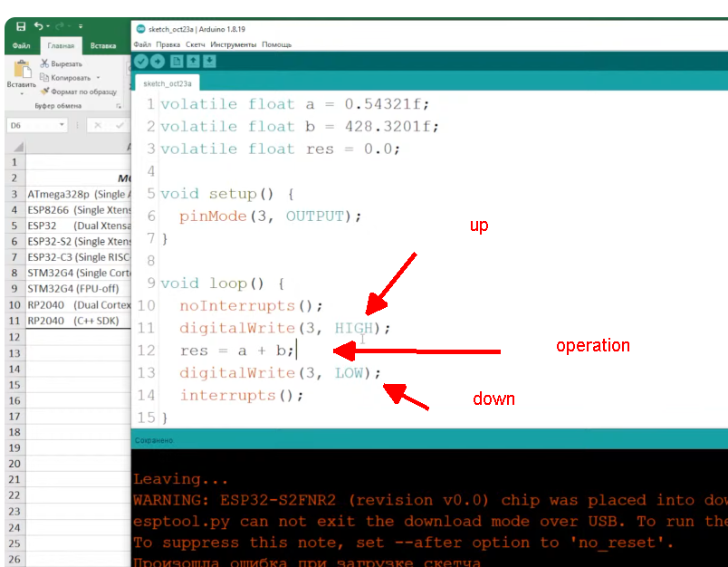
Task: Click the noInterrupts() code line
Action: pyautogui.click(x=251, y=305)
